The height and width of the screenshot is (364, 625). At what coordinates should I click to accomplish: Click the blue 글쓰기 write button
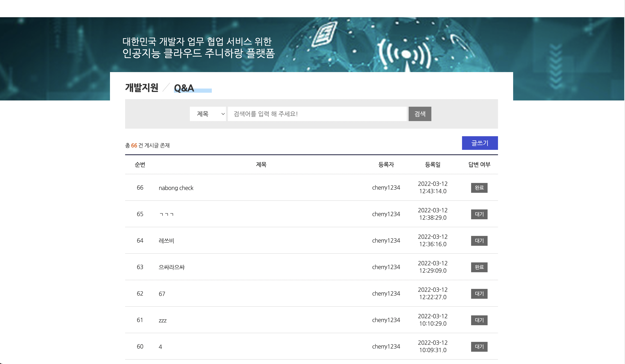[x=479, y=143]
